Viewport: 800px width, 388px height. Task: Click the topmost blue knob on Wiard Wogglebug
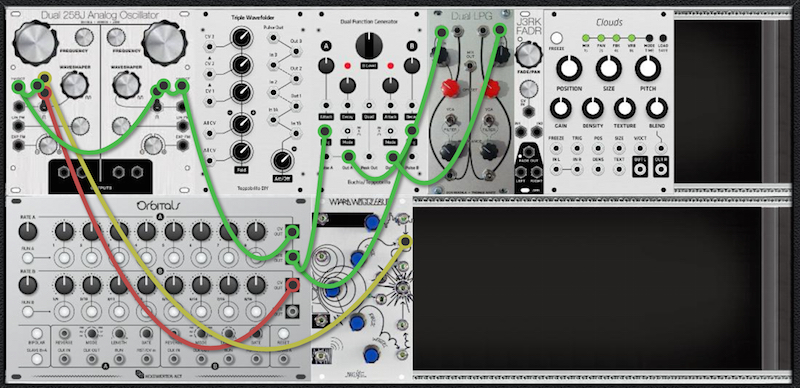click(x=372, y=222)
